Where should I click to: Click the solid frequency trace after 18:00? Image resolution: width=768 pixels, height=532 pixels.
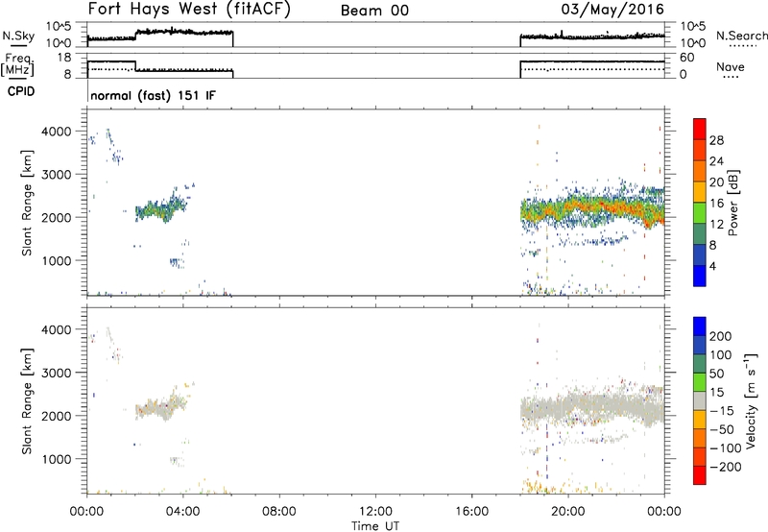592,61
